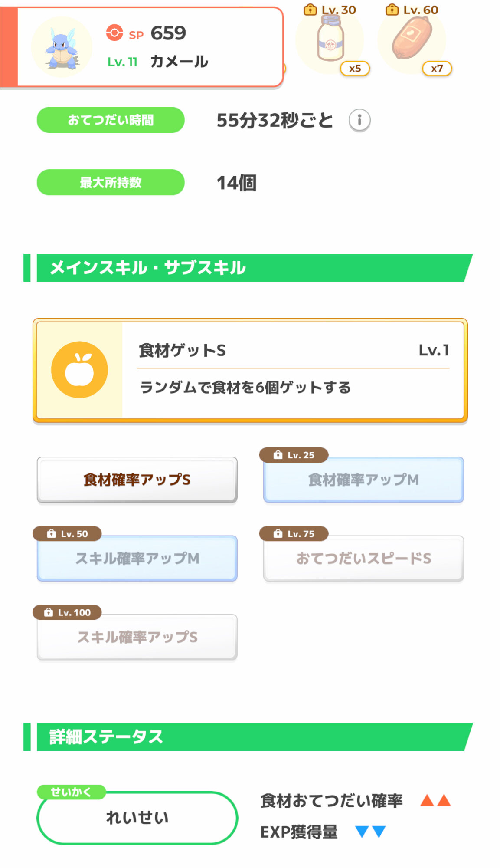Screen dimensions: 500x868
Task: Open the 食材確率アップS sub skill
Action: pos(137,480)
